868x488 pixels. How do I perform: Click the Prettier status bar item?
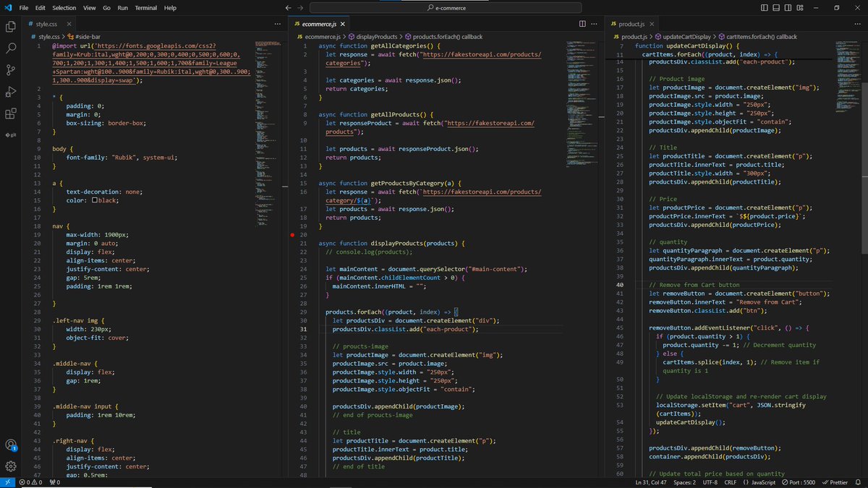coord(835,482)
